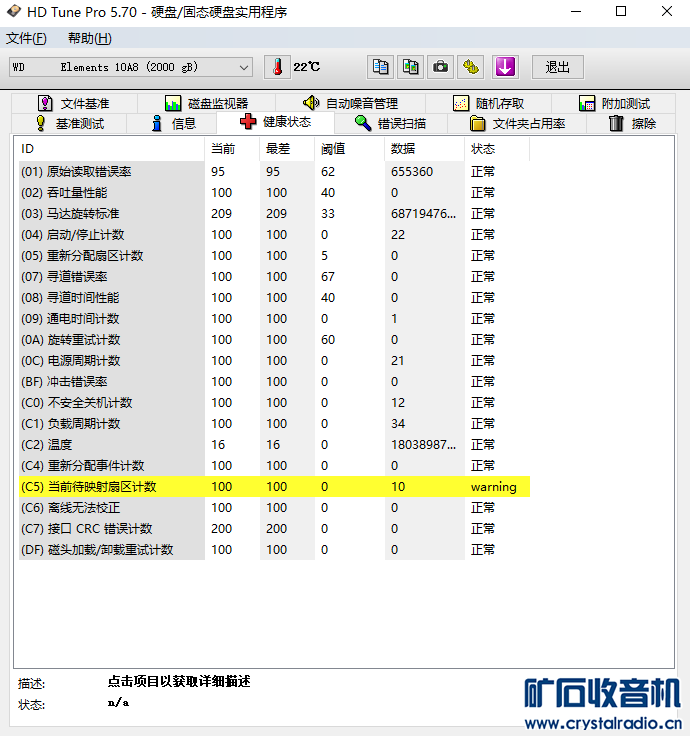Viewport: 690px width, 736px height.
Task: Open the 帮助(H) menu
Action: [90, 38]
